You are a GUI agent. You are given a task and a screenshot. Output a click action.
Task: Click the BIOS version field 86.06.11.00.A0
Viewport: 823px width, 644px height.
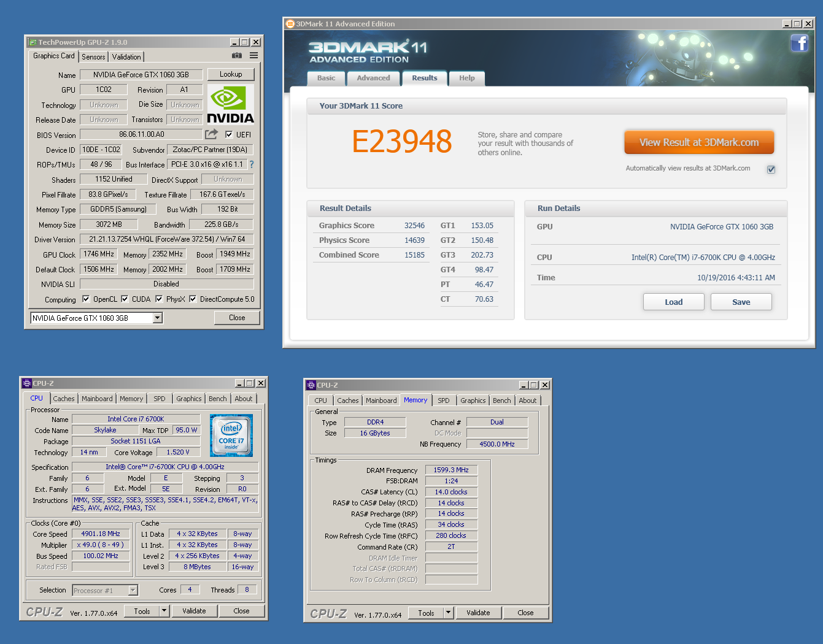click(141, 134)
